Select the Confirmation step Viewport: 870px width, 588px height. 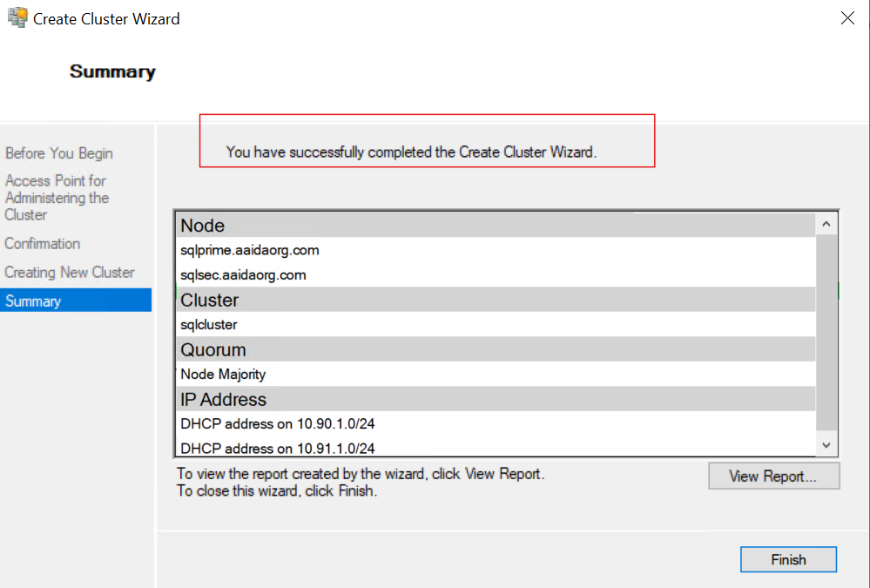point(43,243)
